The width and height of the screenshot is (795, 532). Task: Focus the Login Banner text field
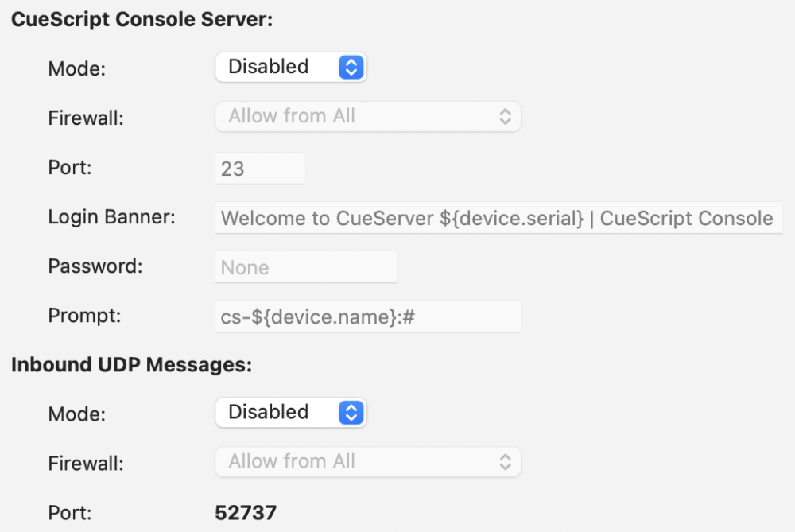point(497,218)
